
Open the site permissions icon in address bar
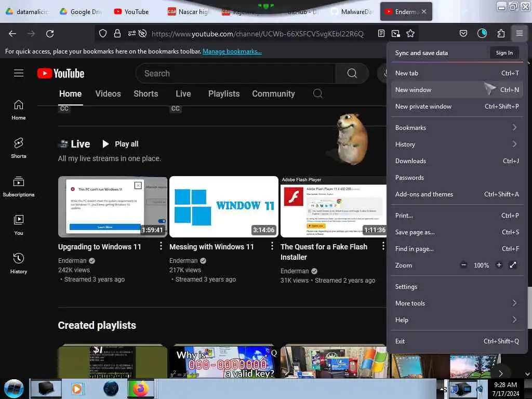click(x=131, y=33)
